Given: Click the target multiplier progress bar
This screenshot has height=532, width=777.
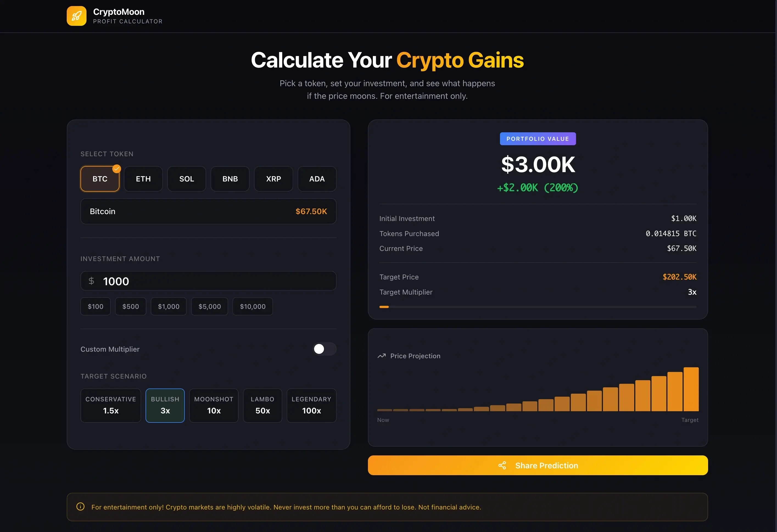Looking at the screenshot, I should (x=538, y=307).
